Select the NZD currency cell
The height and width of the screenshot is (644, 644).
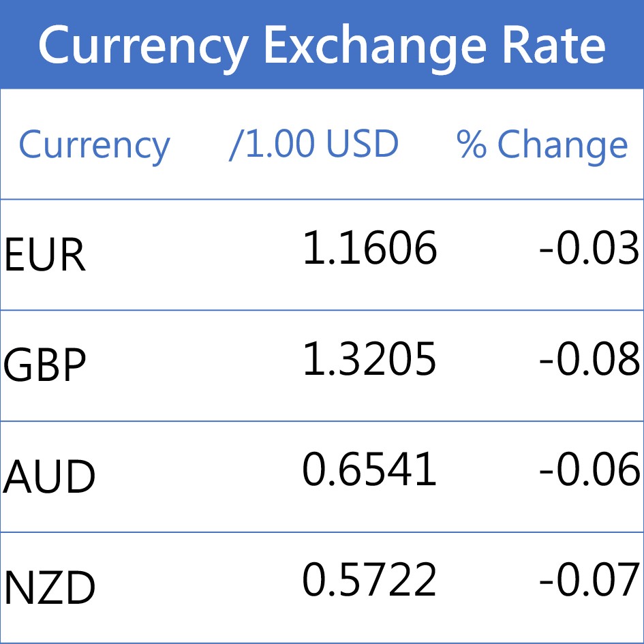pos(49,588)
